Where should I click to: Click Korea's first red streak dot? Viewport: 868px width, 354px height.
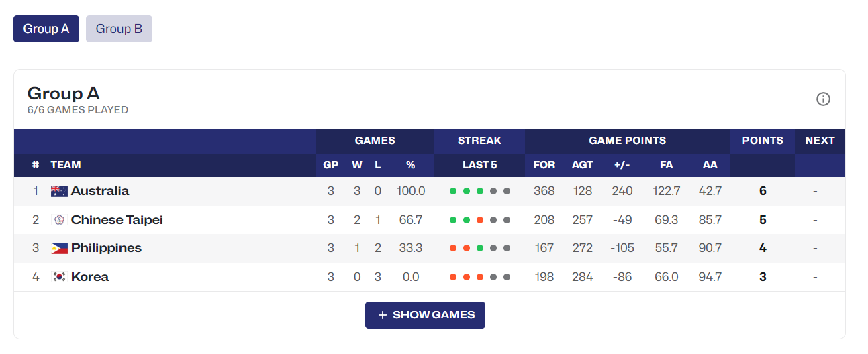coord(453,277)
